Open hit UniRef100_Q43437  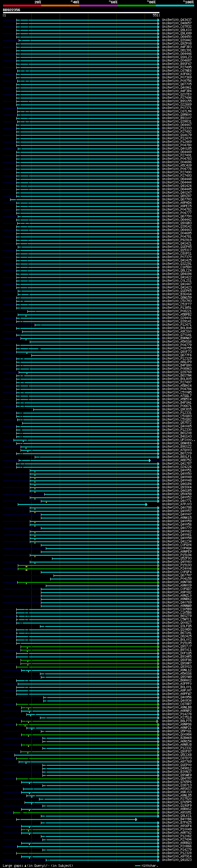pos(176,20)
